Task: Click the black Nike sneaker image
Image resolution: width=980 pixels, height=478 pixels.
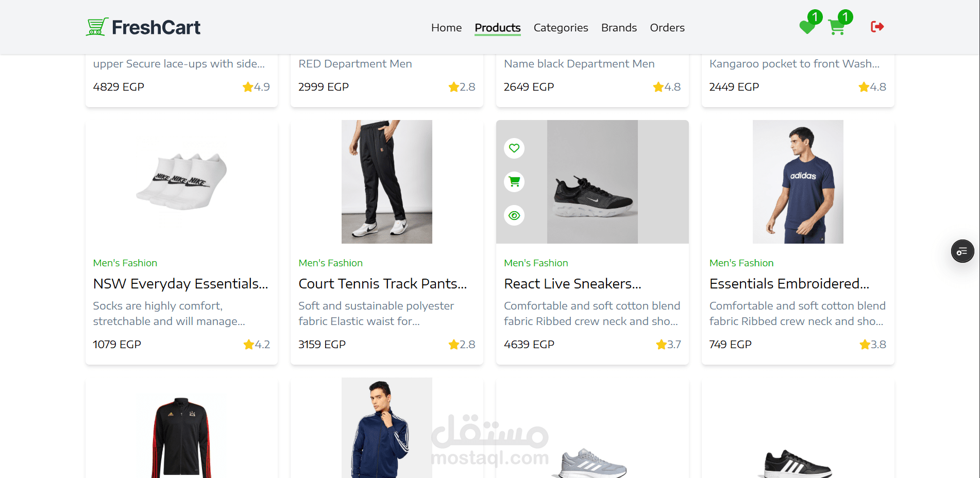Action: tap(592, 182)
